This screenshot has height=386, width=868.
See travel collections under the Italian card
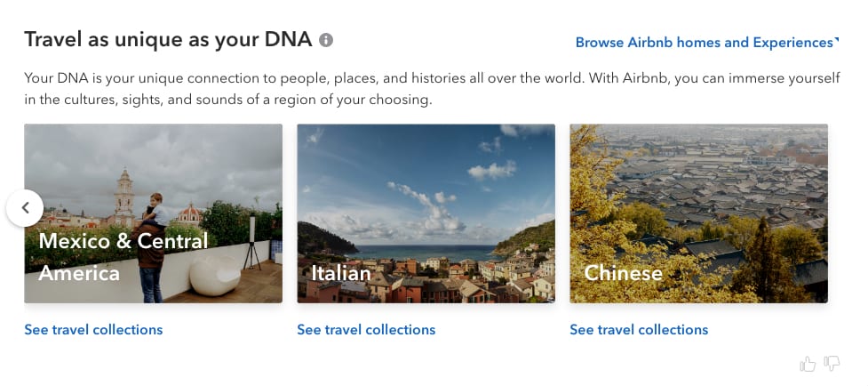pos(366,329)
